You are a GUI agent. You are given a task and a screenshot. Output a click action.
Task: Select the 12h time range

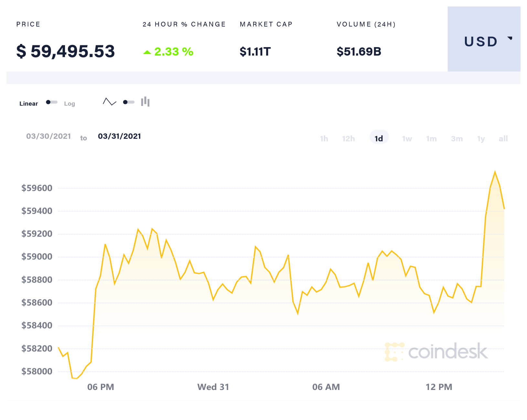click(348, 139)
